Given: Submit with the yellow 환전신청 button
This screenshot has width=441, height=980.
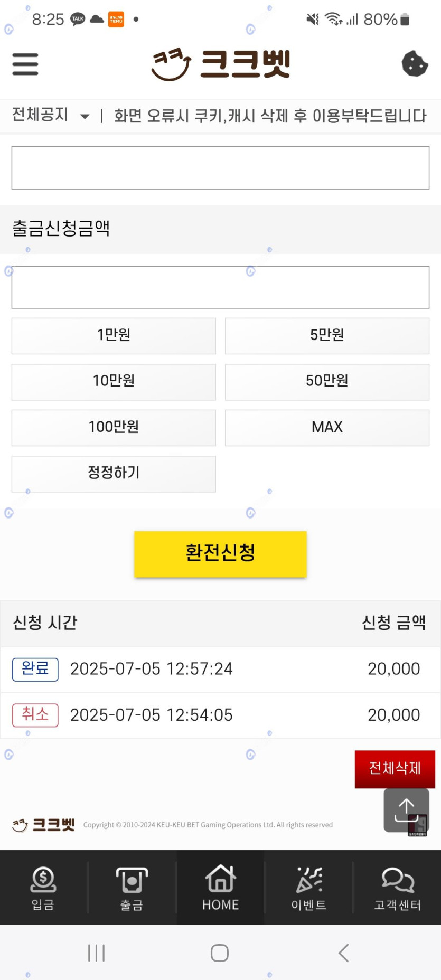Looking at the screenshot, I should pyautogui.click(x=220, y=553).
